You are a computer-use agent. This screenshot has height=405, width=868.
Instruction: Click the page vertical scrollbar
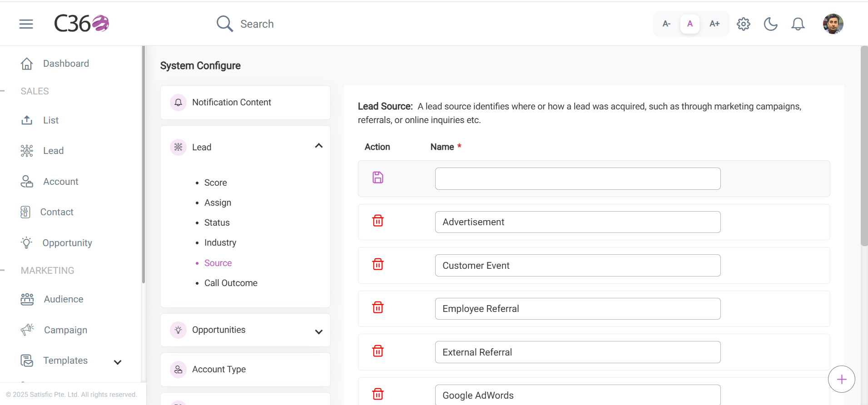tap(864, 146)
